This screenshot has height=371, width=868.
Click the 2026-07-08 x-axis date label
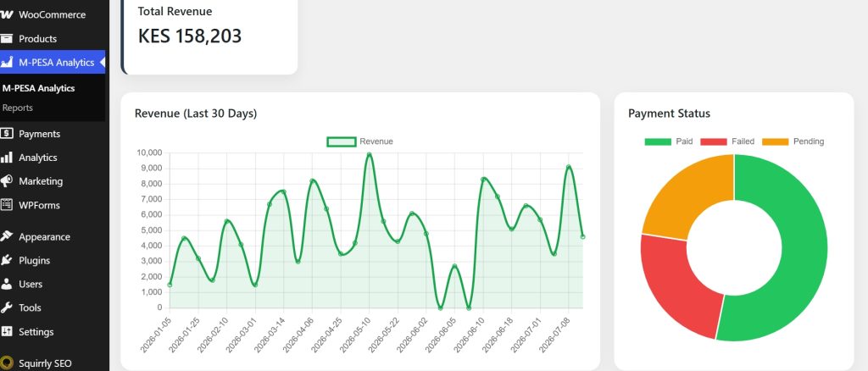554,334
